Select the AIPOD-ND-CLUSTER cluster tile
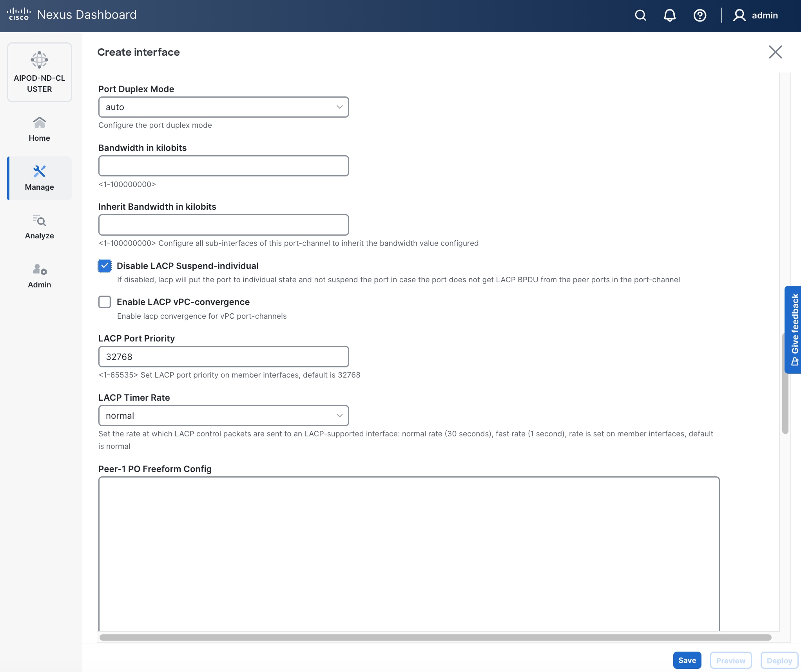This screenshot has width=801, height=672. point(39,72)
